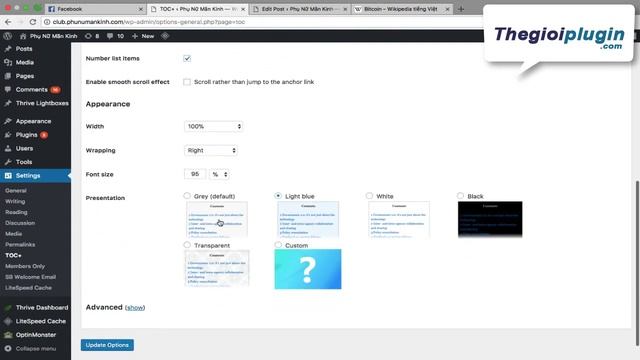640x360 pixels.
Task: Select White presentation radio
Action: coord(369,196)
